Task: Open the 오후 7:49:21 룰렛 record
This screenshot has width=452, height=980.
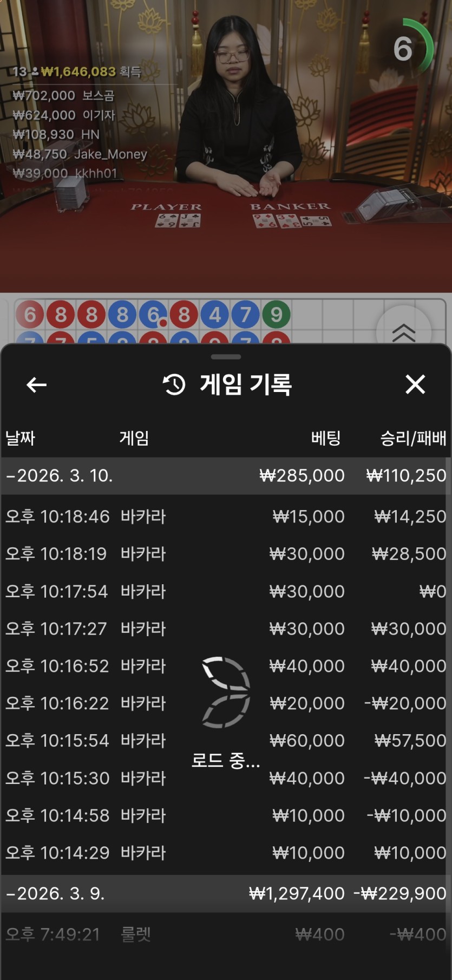Action: [226, 935]
